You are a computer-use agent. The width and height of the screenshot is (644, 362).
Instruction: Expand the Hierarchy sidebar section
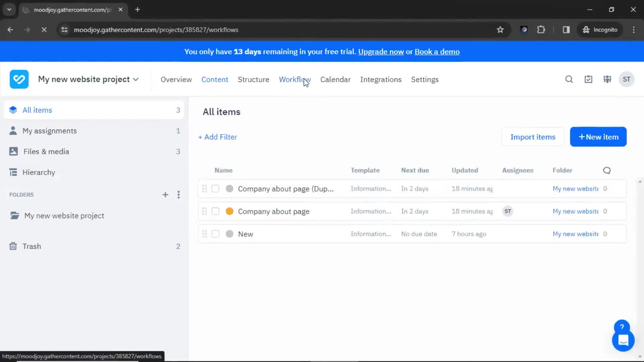pyautogui.click(x=39, y=172)
